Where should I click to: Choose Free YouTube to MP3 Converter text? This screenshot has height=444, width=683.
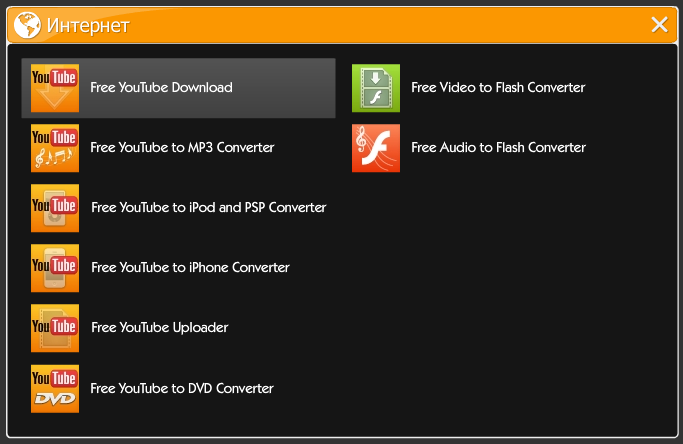point(182,148)
